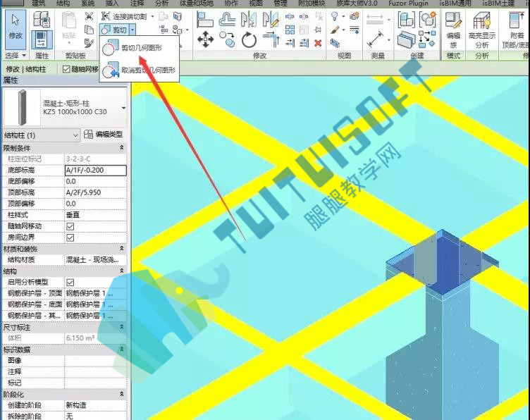Viewport: 530px width, 420px height.
Task: Click the Hide in View lightbulb icon
Action: pos(334,16)
